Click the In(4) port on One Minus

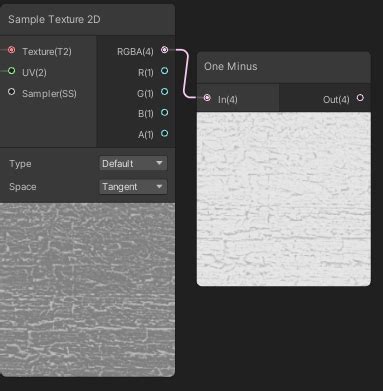pyautogui.click(x=207, y=98)
